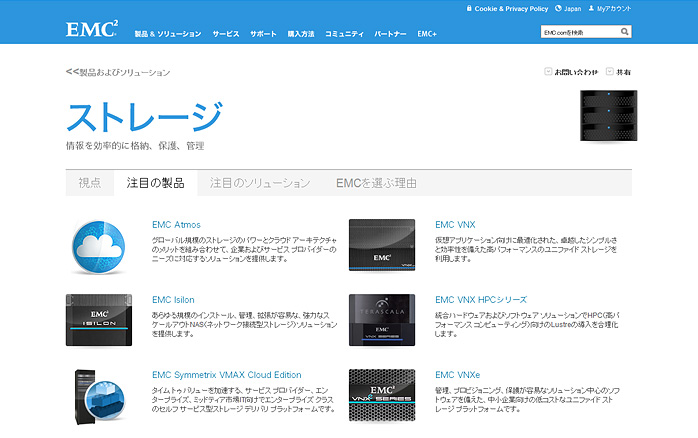Switch to the 視点 tab
Image resolution: width=698 pixels, height=438 pixels.
(x=89, y=183)
